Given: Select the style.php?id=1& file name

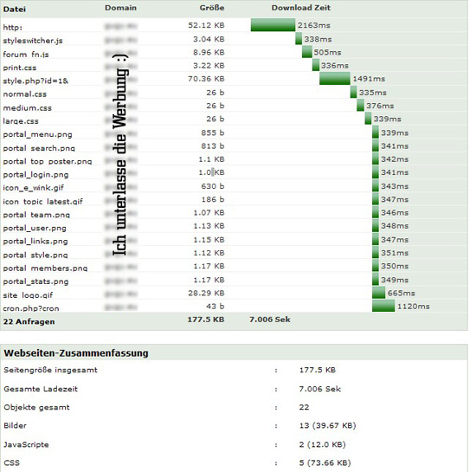Looking at the screenshot, I should [35, 81].
